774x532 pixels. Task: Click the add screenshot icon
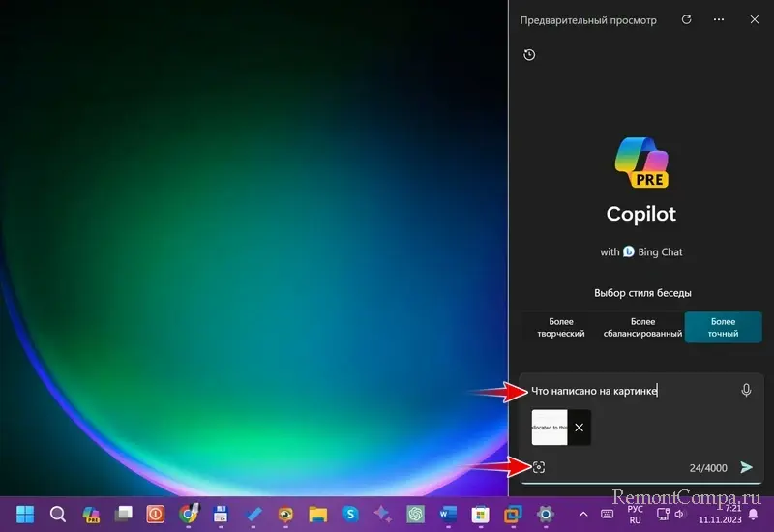pyautogui.click(x=539, y=467)
